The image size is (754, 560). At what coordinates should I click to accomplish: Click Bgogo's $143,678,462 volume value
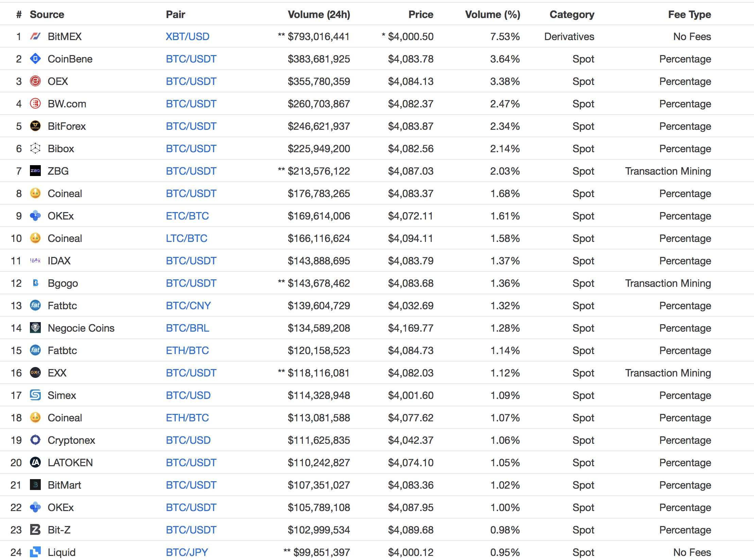tap(319, 283)
